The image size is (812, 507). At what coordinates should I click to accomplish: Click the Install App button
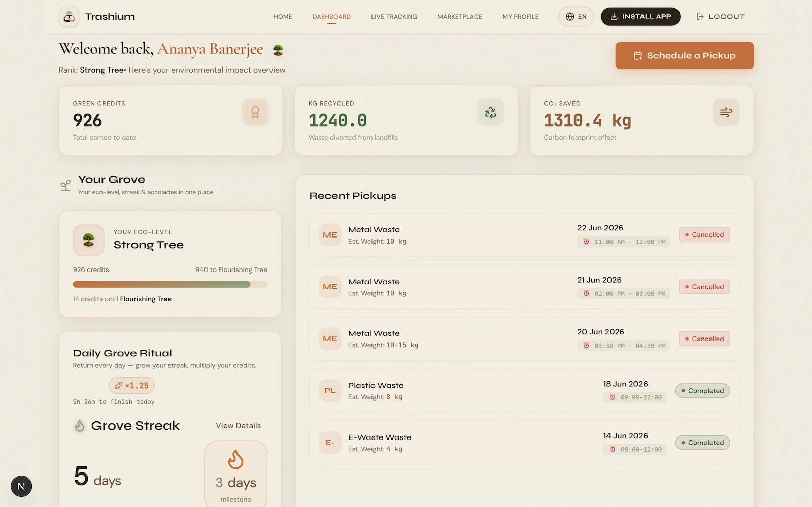pyautogui.click(x=640, y=17)
